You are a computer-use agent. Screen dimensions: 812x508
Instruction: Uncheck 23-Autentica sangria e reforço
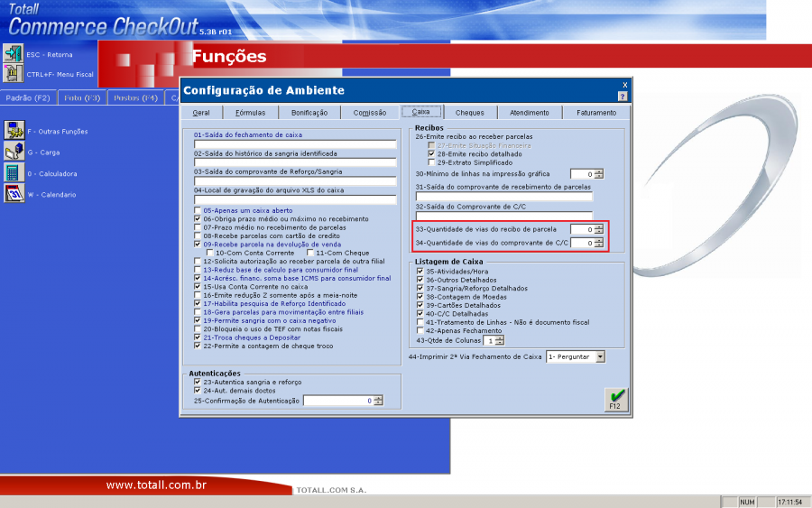pyautogui.click(x=198, y=382)
